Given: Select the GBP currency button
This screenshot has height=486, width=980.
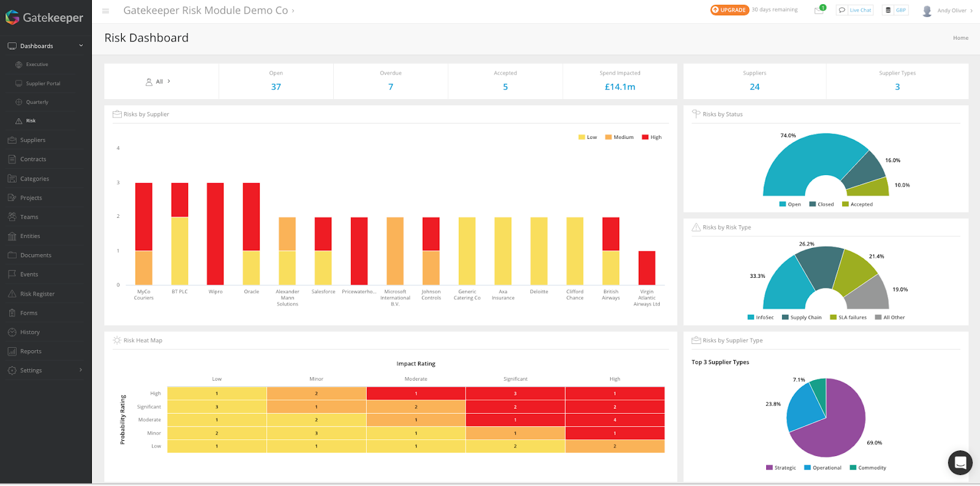Looking at the screenshot, I should click(x=895, y=10).
